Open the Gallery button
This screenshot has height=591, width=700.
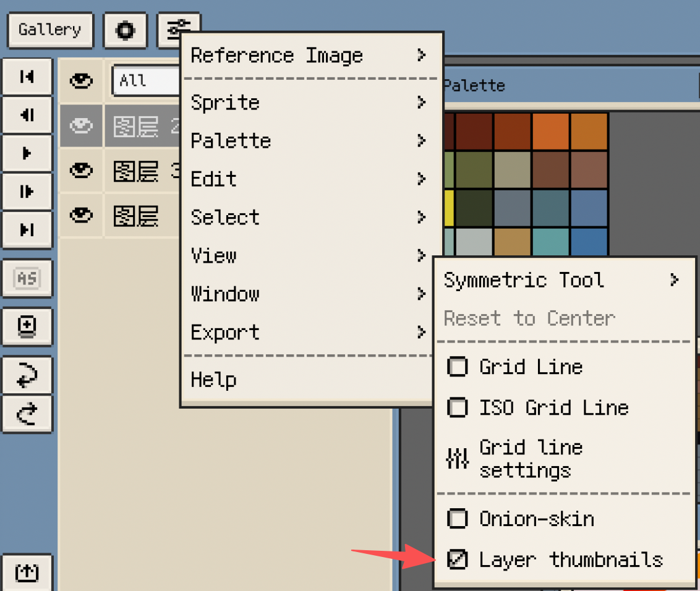(50, 30)
